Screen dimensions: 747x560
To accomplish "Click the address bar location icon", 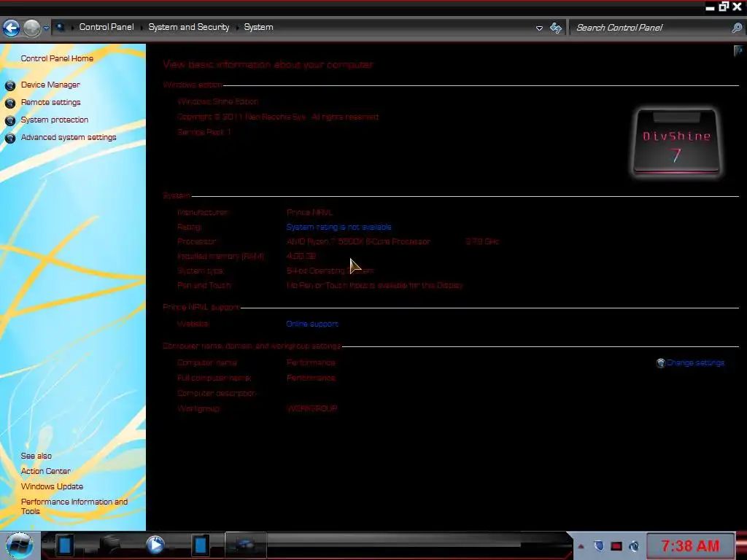I will tap(60, 27).
